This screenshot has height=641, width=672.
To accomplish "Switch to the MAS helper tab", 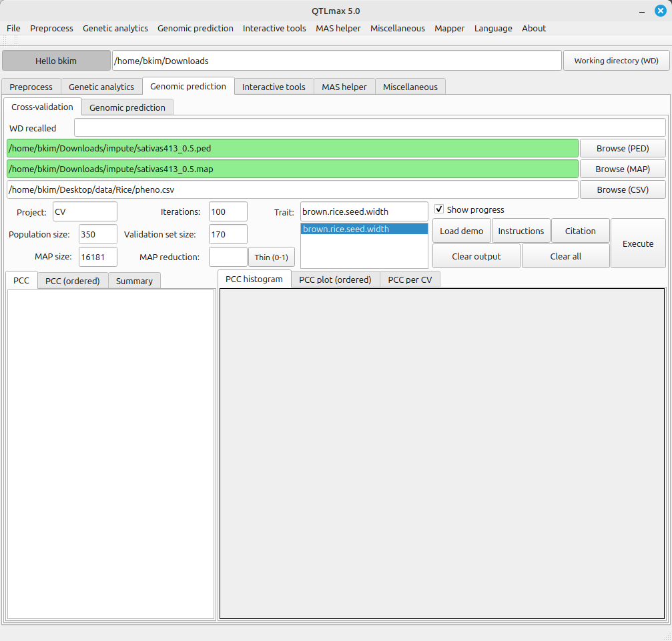I will [344, 87].
